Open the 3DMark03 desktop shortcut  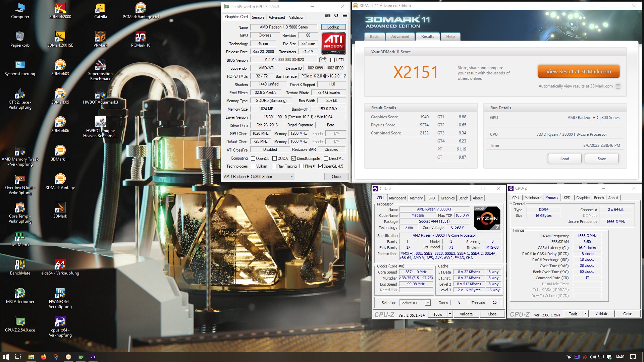(x=60, y=68)
